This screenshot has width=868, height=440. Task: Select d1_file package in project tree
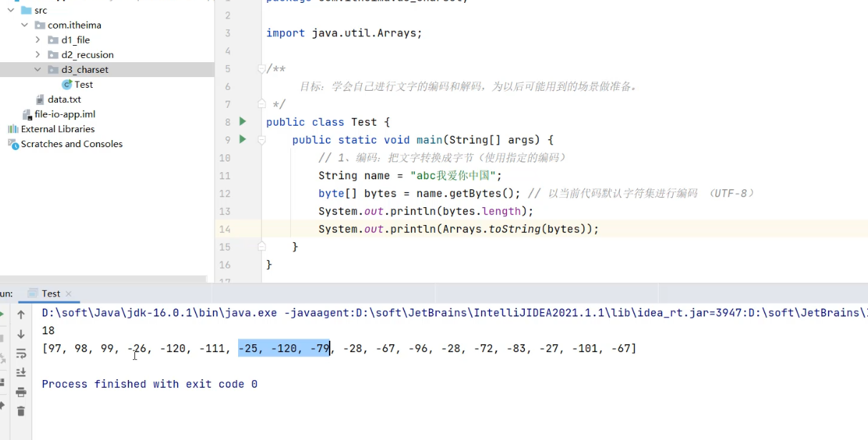point(76,40)
